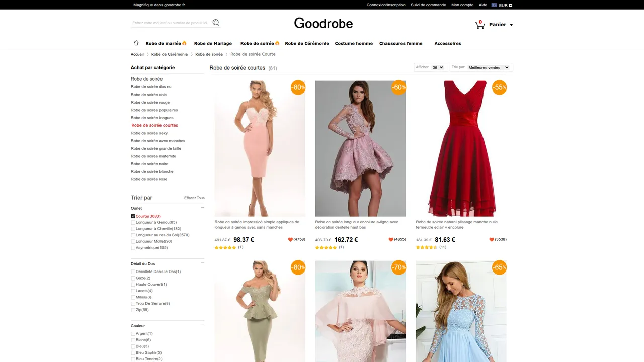Open the green peplum dress thumbnail

[260, 311]
